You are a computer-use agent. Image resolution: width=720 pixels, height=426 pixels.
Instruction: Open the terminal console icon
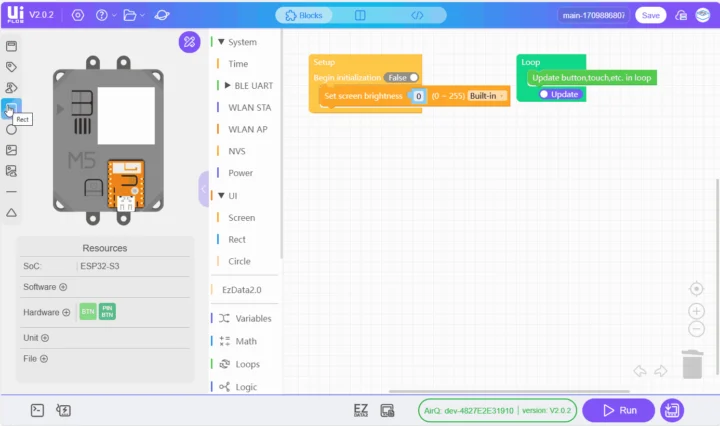click(x=37, y=410)
